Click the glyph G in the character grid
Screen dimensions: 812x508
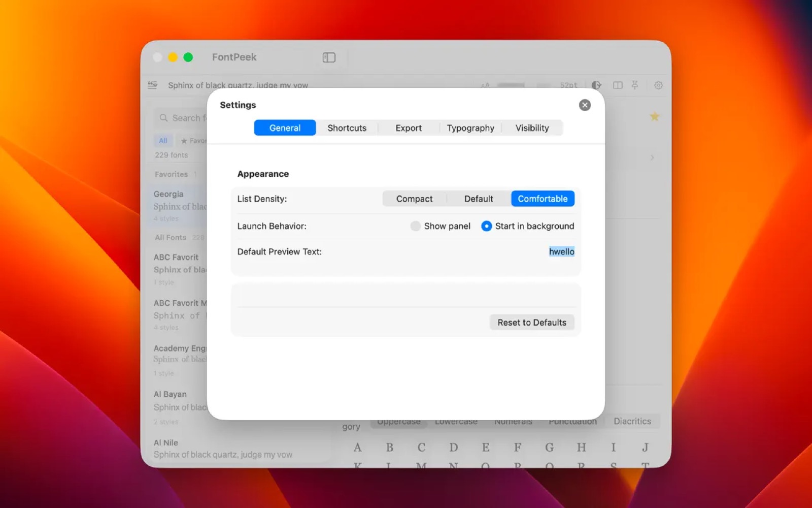coord(549,448)
